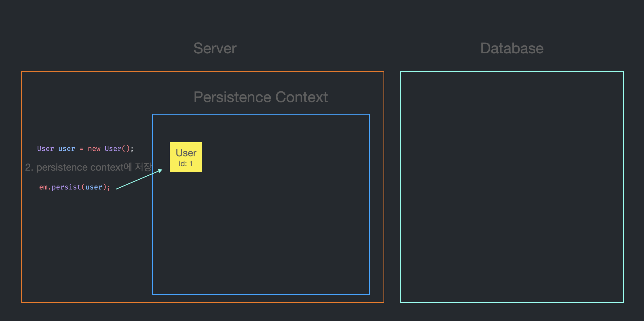Click the "User()" constructor call in code
644x321 pixels.
click(x=117, y=149)
